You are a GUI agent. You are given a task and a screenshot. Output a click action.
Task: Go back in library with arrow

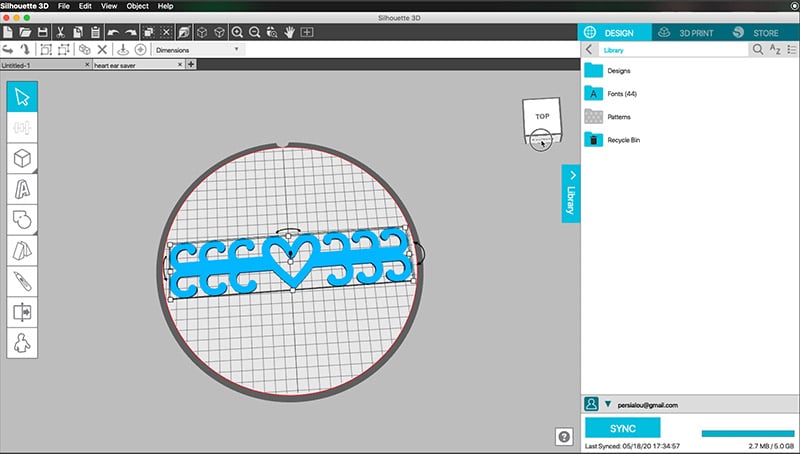[x=589, y=49]
